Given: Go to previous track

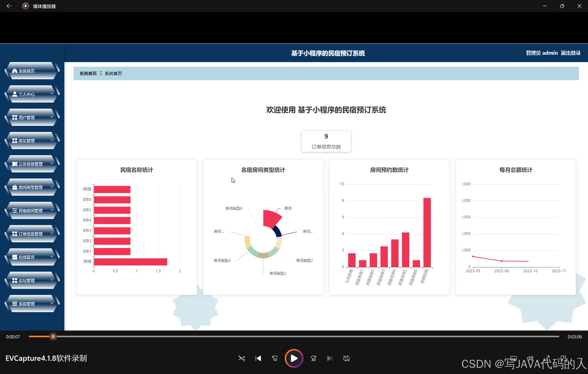Looking at the screenshot, I should coord(258,358).
